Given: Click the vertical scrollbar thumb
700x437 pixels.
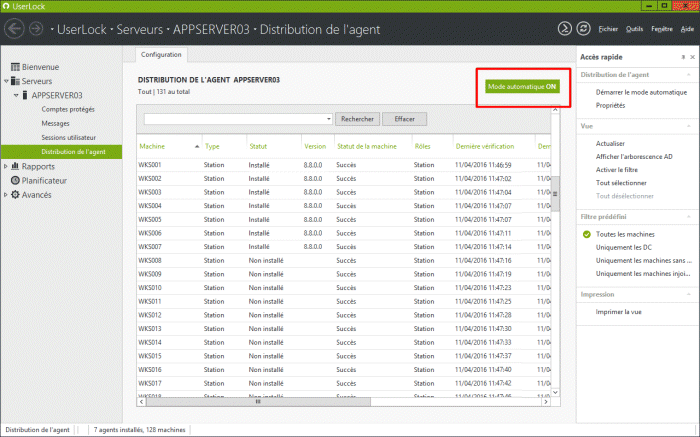Looking at the screenshot, I should (x=555, y=193).
